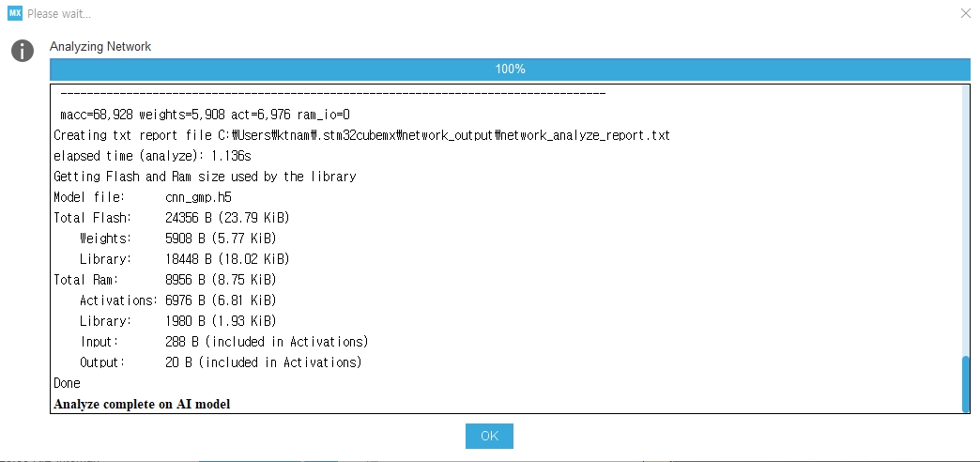The image size is (980, 462).
Task: Click the MX application logo icon
Action: pyautogui.click(x=15, y=13)
